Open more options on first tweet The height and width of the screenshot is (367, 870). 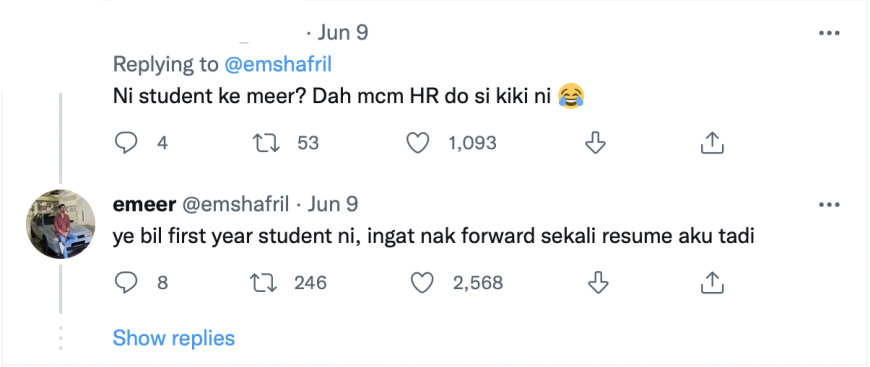(829, 33)
